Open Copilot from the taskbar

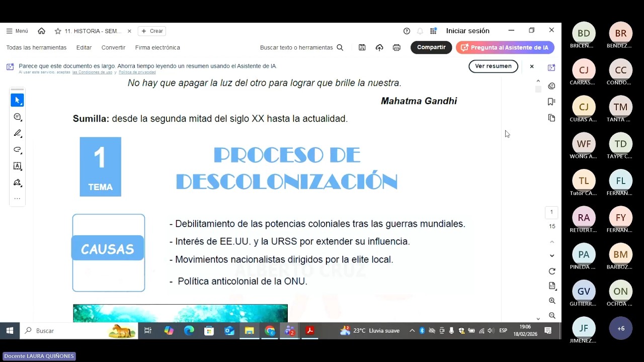tap(169, 331)
